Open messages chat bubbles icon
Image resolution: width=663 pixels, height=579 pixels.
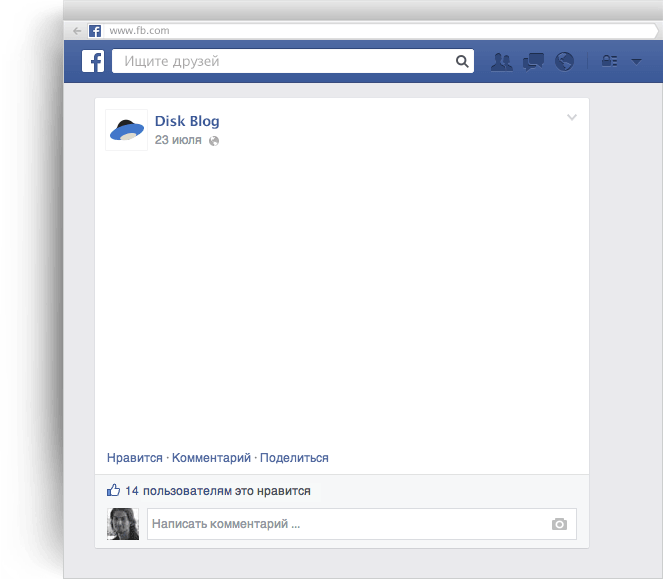(533, 62)
